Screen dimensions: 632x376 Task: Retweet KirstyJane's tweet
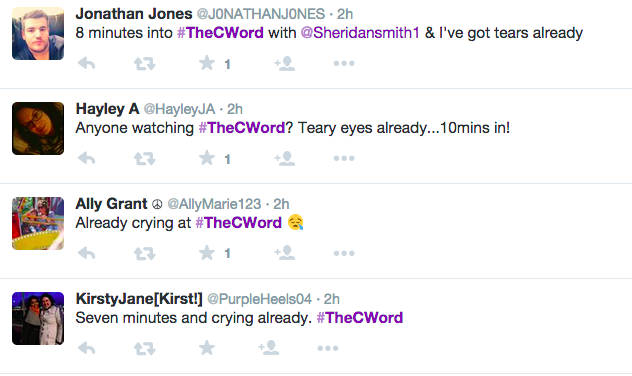[x=144, y=348]
